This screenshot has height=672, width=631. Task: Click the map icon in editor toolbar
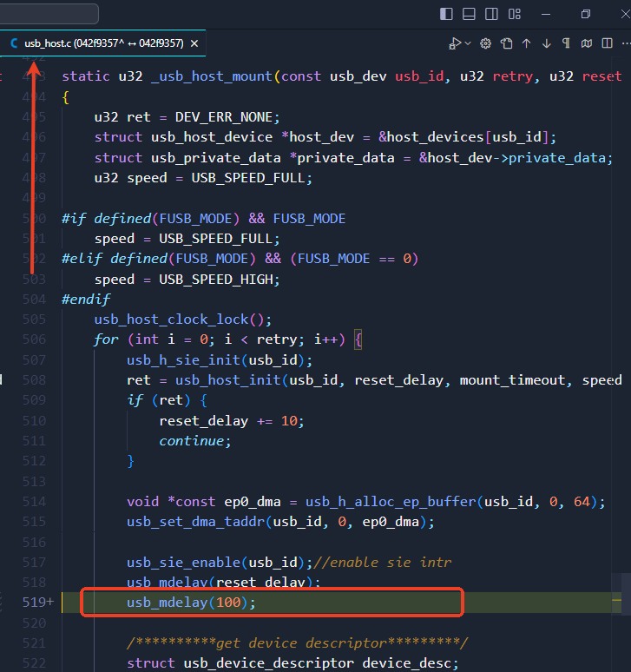coord(587,43)
